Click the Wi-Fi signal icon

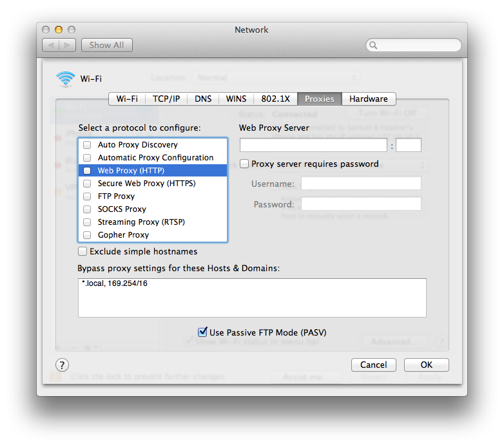click(66, 79)
